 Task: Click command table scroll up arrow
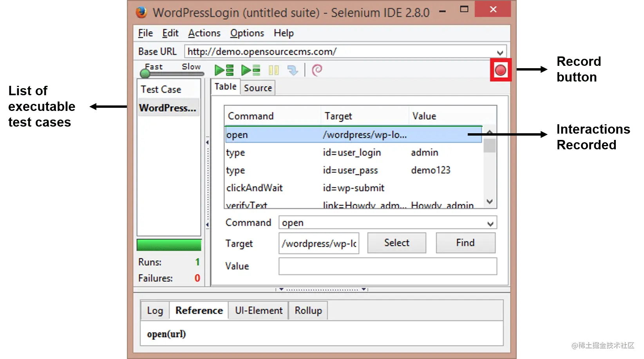tap(490, 132)
